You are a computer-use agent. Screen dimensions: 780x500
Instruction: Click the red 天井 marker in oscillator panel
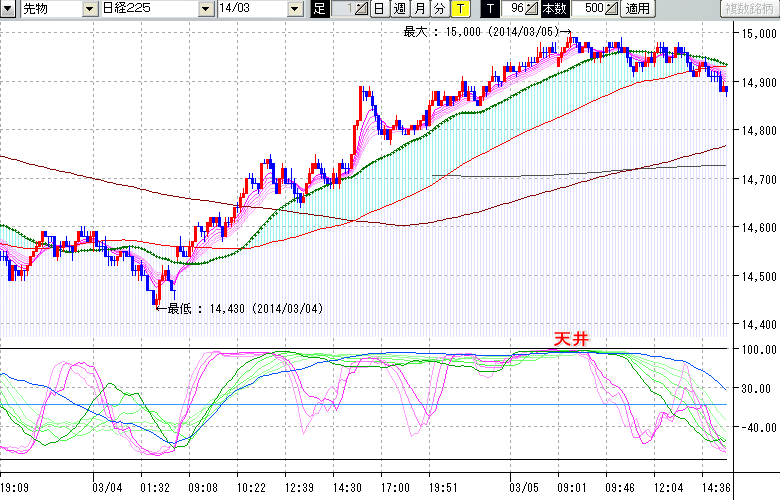pos(572,340)
